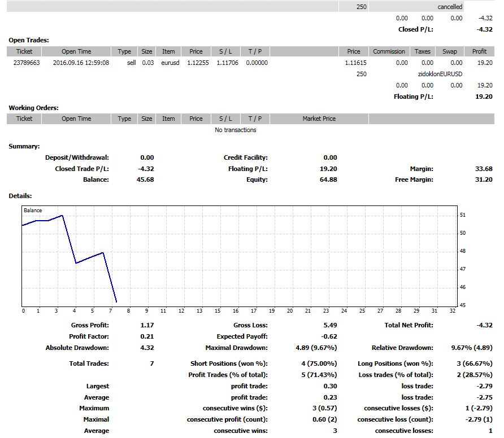
Task: Click the Working Orders section heading
Action: [33, 108]
